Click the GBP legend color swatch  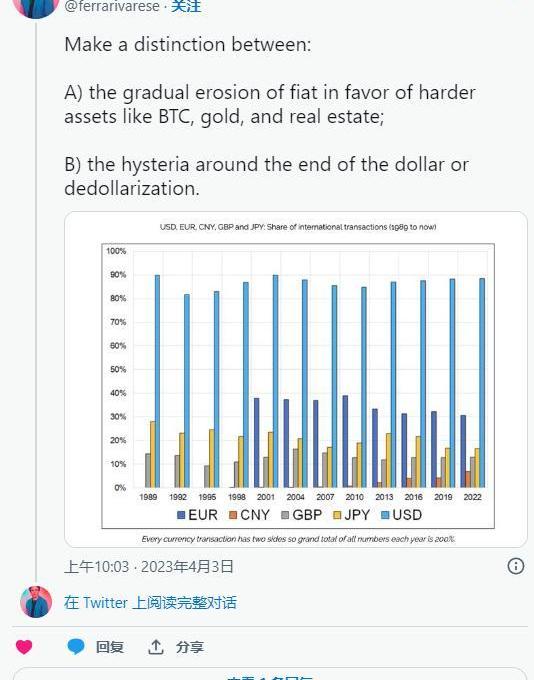pyautogui.click(x=285, y=515)
